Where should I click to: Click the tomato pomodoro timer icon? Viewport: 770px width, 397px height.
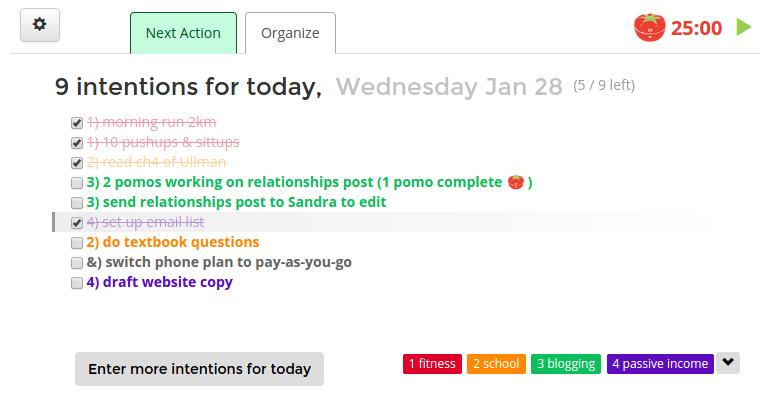(x=650, y=28)
